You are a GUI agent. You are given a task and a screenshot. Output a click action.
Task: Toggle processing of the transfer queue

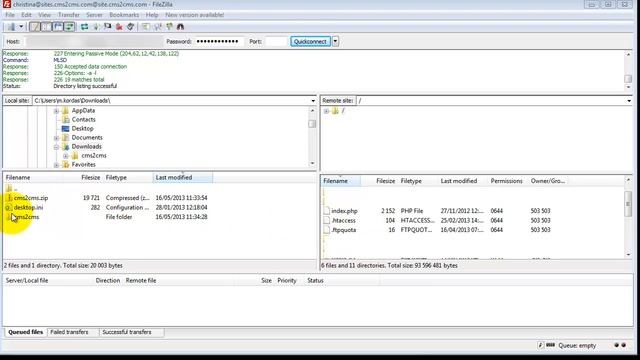tap(96, 27)
